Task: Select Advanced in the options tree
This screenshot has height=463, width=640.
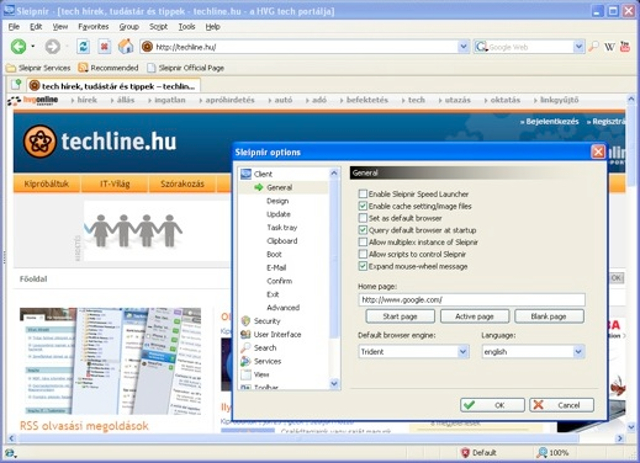Action: (x=283, y=307)
